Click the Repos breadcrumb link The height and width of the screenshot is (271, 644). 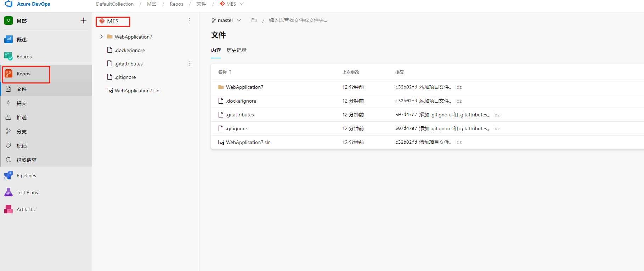click(x=176, y=4)
